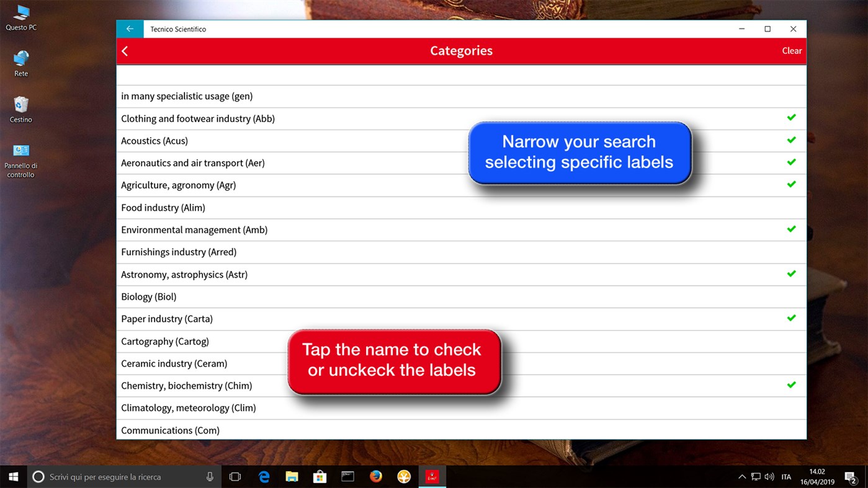
Task: Expand hidden icons in the system tray
Action: (742, 476)
